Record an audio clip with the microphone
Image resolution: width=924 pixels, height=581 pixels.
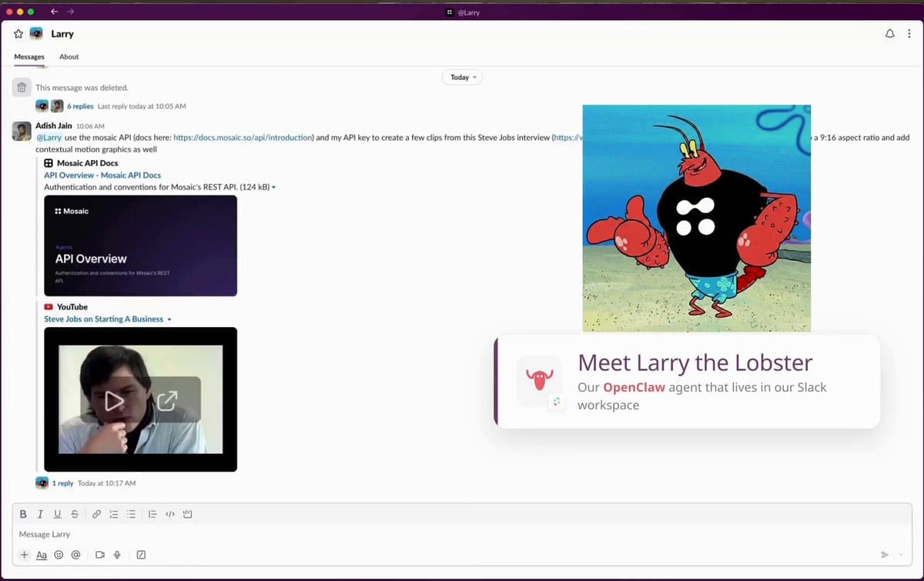(x=117, y=555)
